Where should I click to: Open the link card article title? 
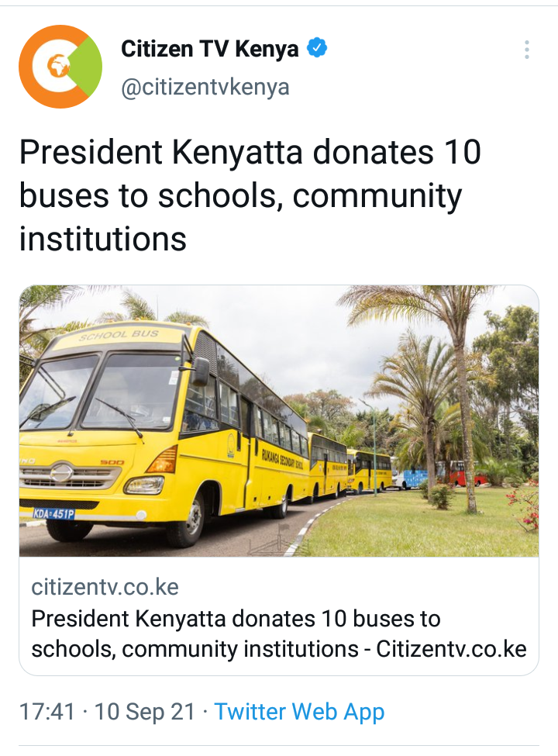[279, 633]
